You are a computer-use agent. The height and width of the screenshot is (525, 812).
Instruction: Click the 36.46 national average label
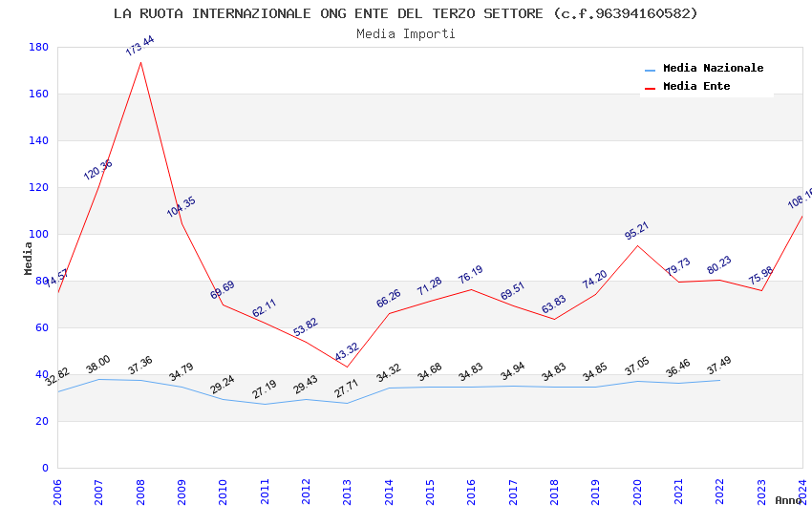(x=678, y=368)
